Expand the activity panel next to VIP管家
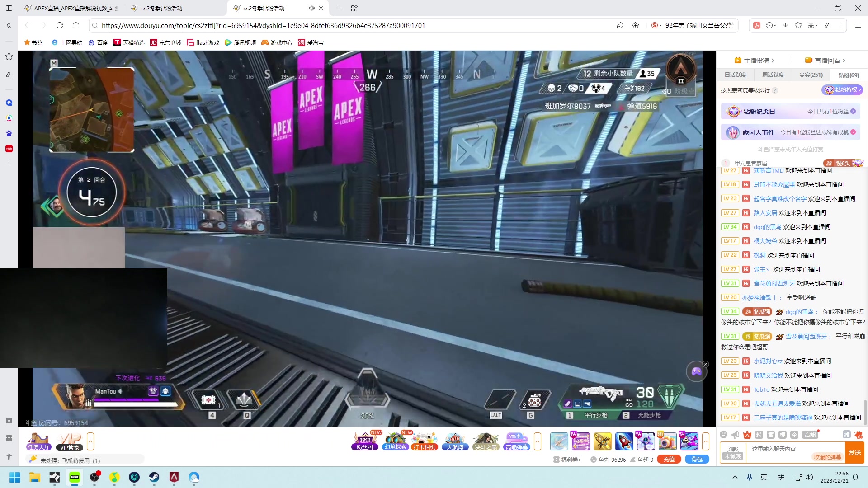This screenshot has height=488, width=868. point(90,441)
